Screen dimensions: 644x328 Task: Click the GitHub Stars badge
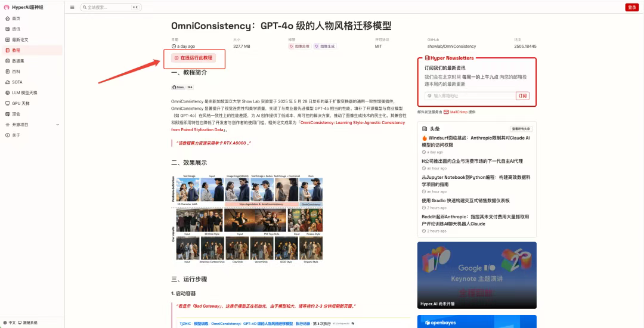click(182, 87)
